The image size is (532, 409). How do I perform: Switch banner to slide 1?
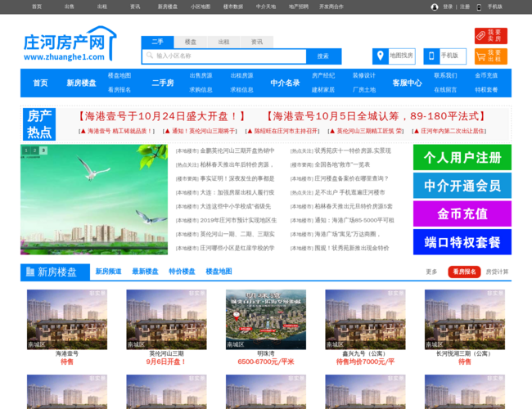(26, 151)
